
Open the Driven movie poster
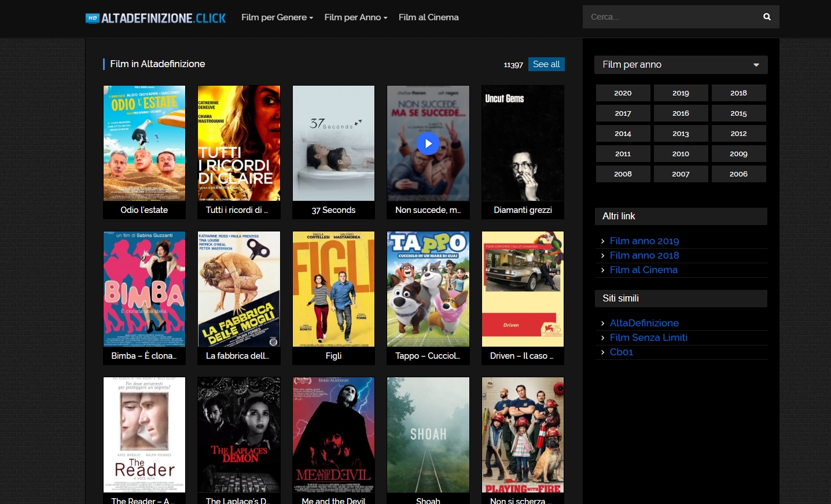[x=523, y=289]
